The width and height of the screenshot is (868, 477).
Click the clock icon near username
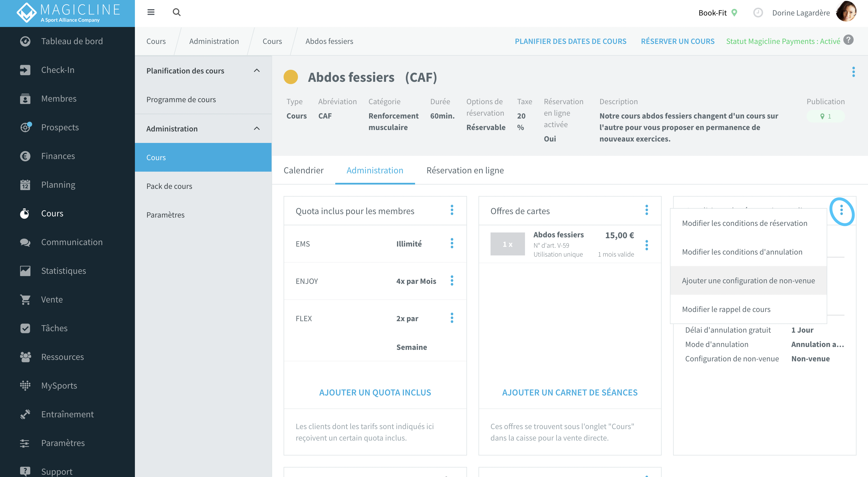pyautogui.click(x=758, y=13)
